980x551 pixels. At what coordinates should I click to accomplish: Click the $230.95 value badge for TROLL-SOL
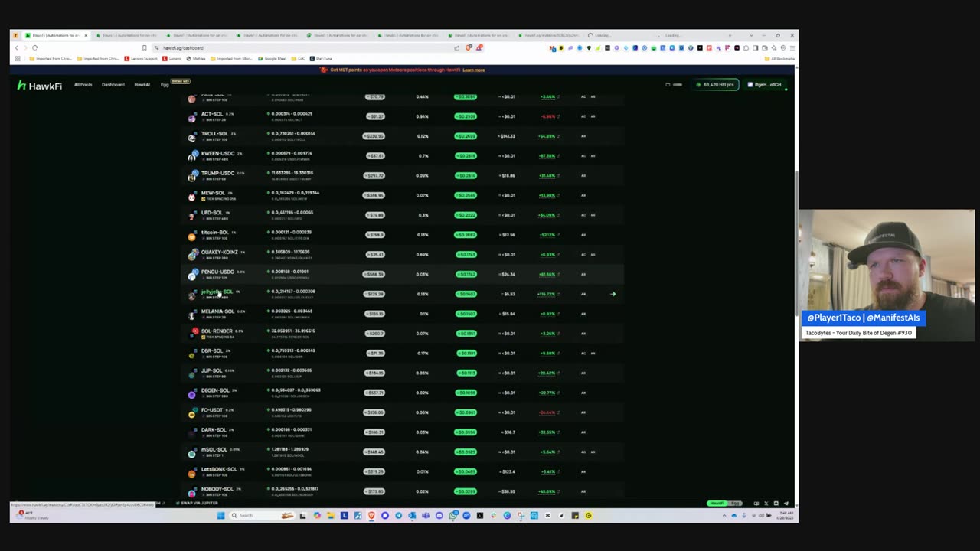(x=374, y=136)
